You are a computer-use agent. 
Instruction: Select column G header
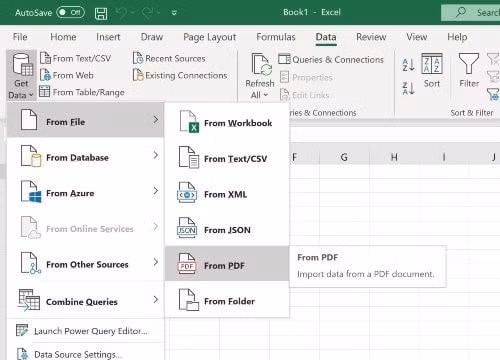[344, 157]
